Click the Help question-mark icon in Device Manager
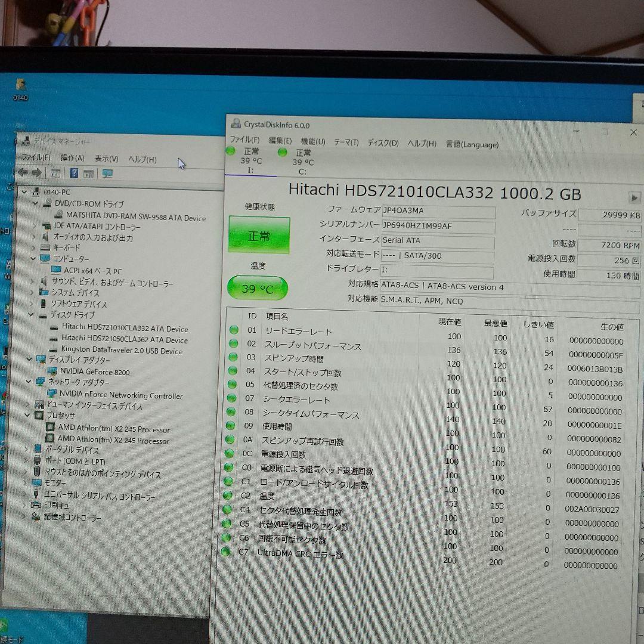The image size is (644, 644). coord(73,173)
